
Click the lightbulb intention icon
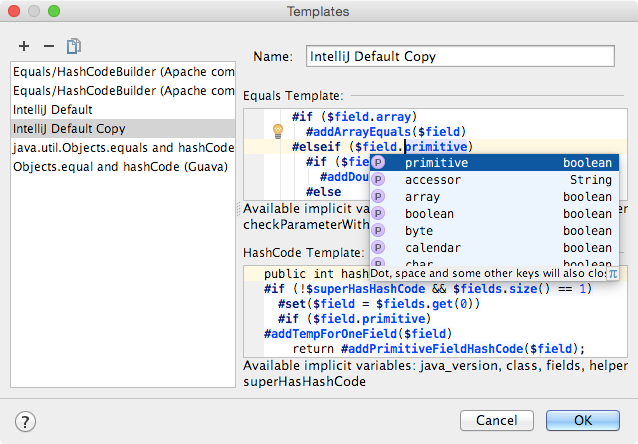point(278,131)
